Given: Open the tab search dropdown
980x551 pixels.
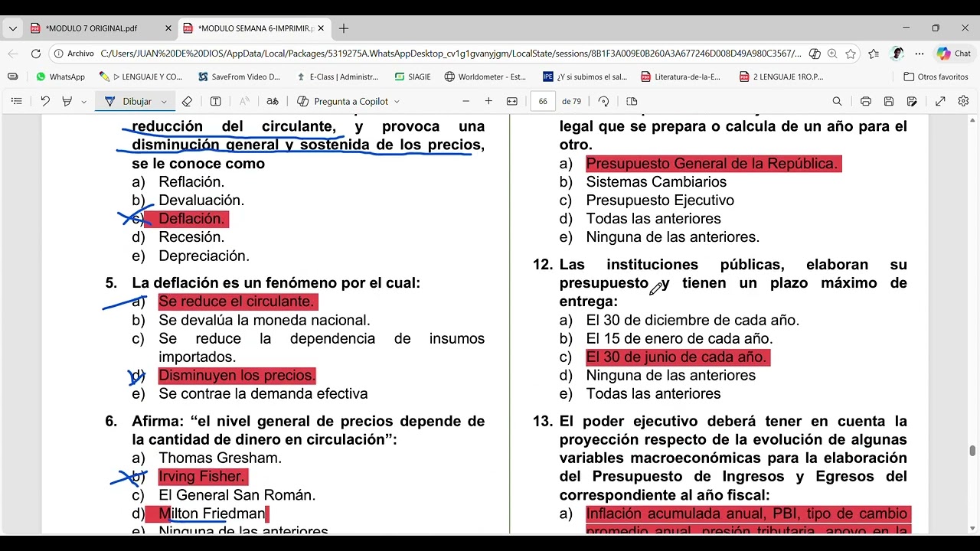Looking at the screenshot, I should (12, 28).
